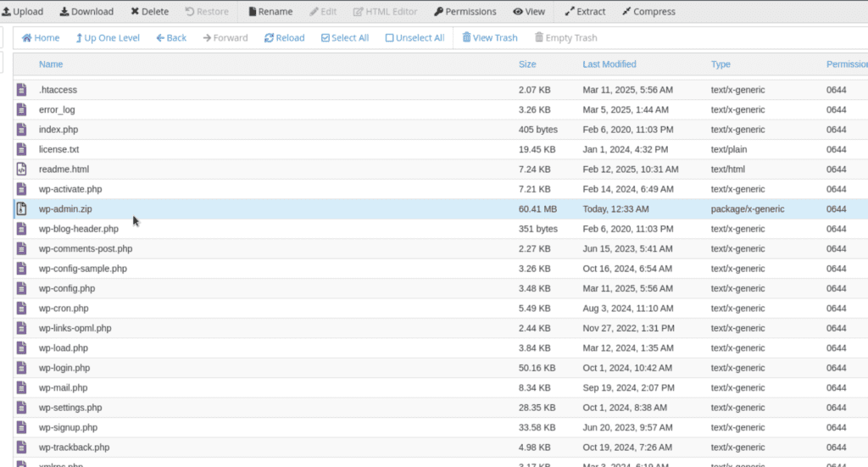868x467 pixels.
Task: Click the wp-load.php file icon
Action: coord(21,348)
